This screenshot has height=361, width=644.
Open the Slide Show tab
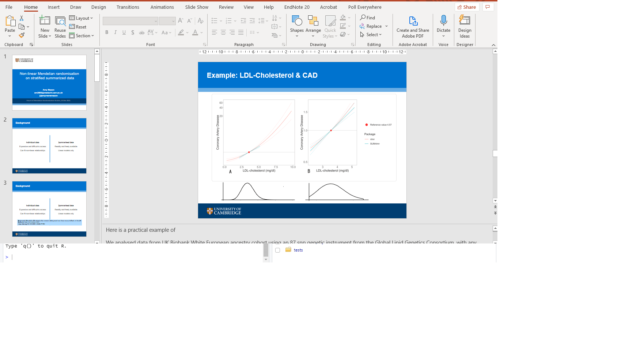pyautogui.click(x=197, y=7)
